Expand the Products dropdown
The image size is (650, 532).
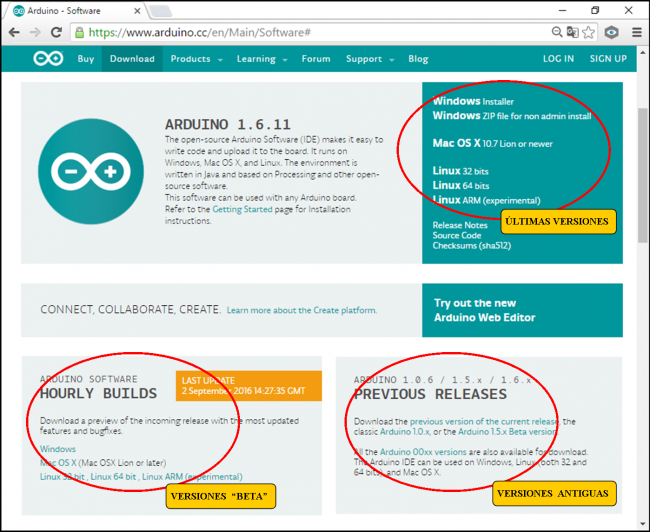point(196,59)
